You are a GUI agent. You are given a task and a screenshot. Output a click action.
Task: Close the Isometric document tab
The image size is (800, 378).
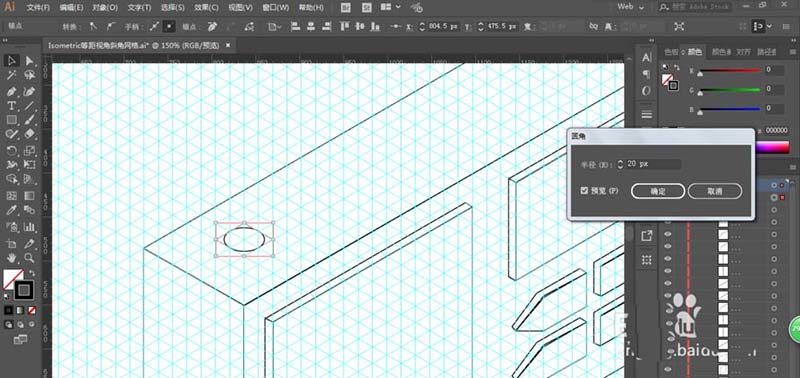(228, 45)
